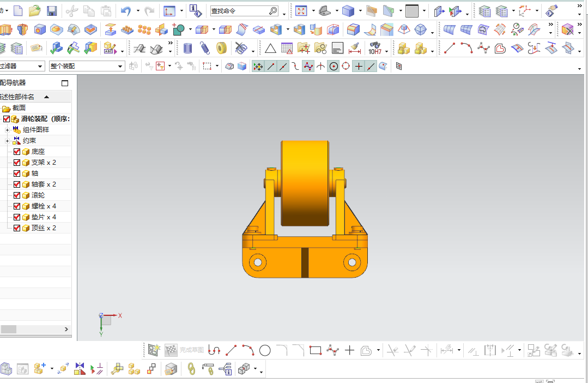Click the Extrude icon in the feature toolbar
This screenshot has width=588, height=383.
click(6, 29)
